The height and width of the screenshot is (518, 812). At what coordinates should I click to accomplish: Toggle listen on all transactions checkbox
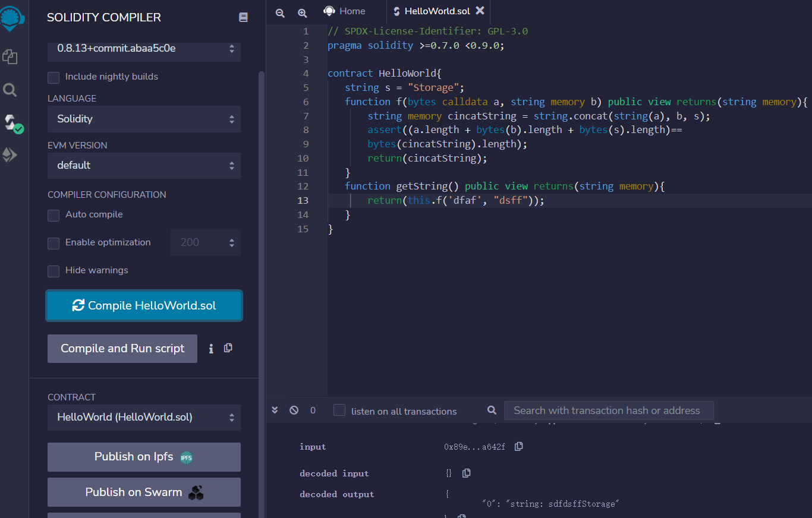pos(339,410)
